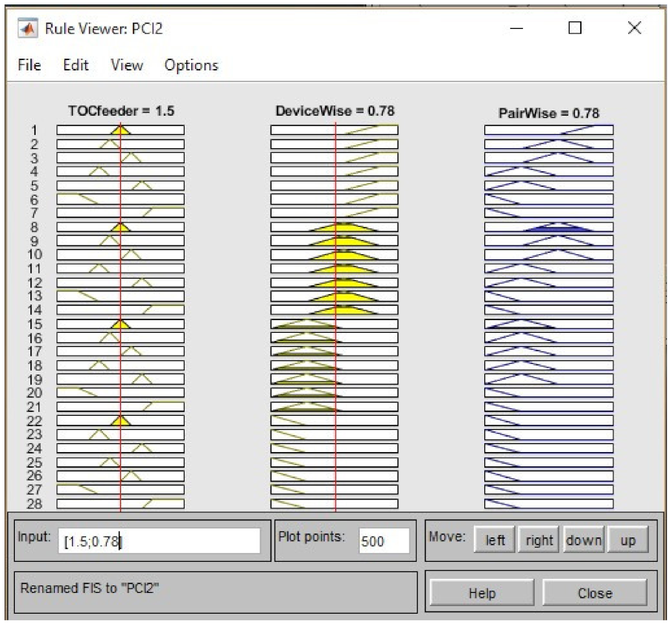Select rule 1 TOCfeeder membership plot

[120, 130]
